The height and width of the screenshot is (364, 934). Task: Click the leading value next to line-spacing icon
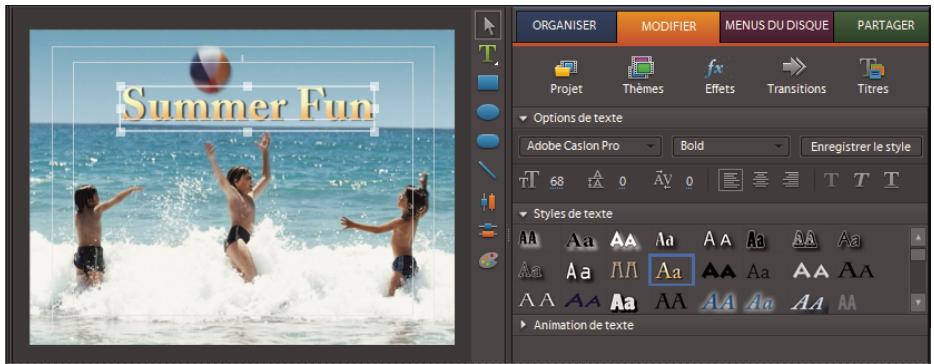[622, 182]
